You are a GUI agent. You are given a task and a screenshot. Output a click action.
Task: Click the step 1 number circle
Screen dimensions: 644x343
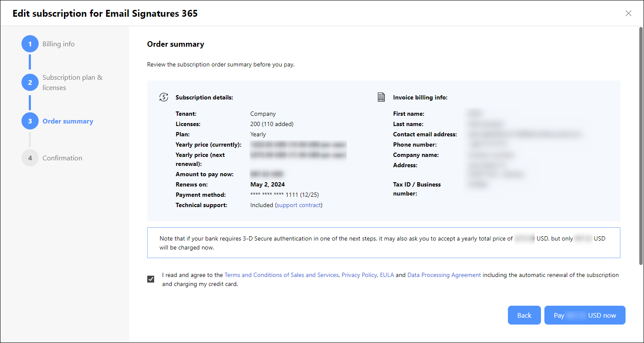30,44
